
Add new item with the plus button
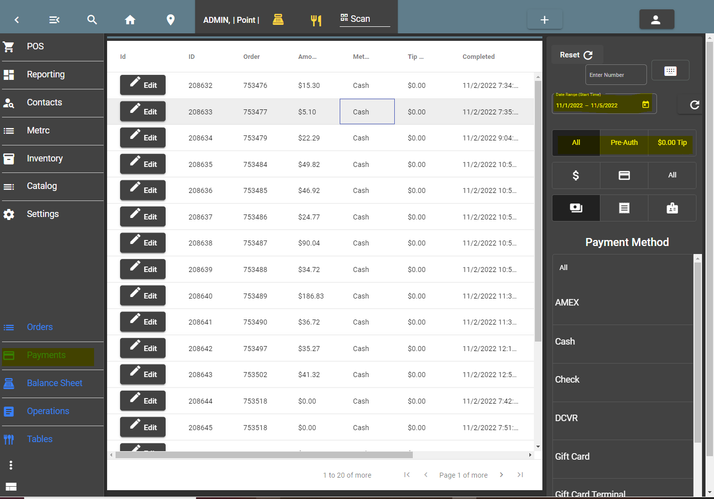[x=545, y=20]
